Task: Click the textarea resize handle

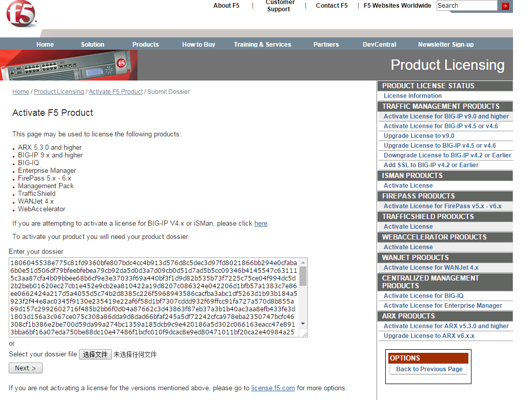Action: (305, 334)
